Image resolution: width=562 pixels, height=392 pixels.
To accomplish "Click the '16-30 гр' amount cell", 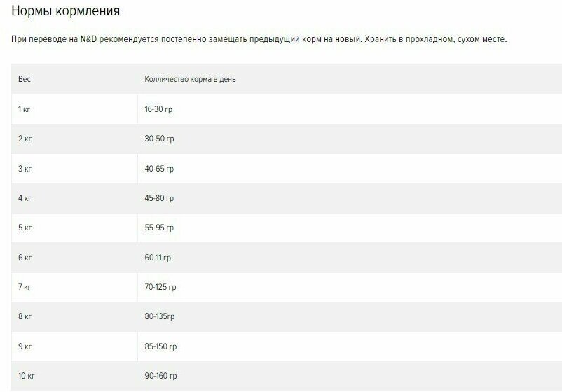I will [350, 109].
